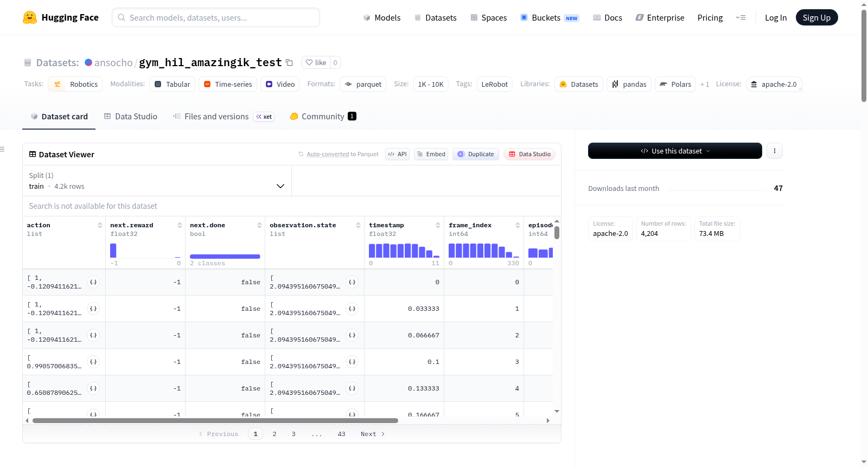The image size is (868, 467).
Task: Open Docs in top navigation
Action: click(x=608, y=18)
